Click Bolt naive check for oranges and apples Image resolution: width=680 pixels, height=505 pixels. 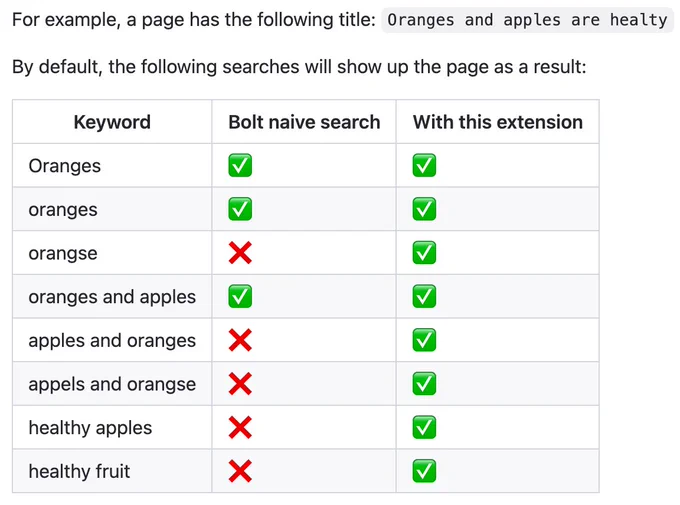pos(240,296)
